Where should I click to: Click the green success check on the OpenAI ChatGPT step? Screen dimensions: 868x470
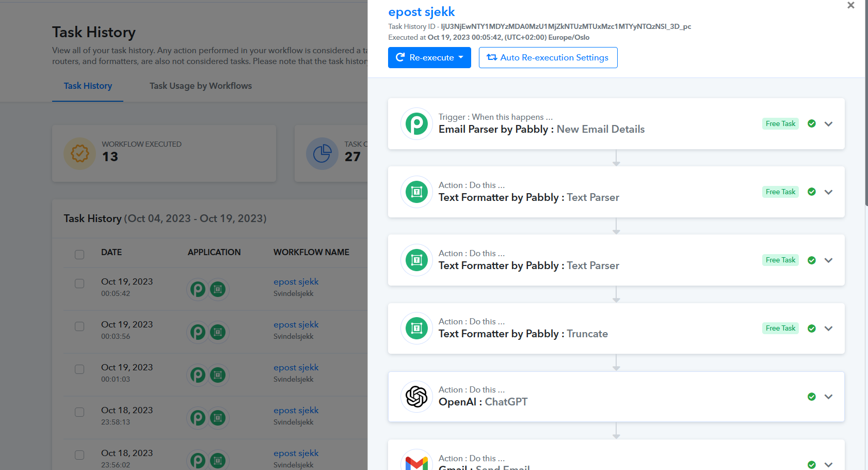812,397
